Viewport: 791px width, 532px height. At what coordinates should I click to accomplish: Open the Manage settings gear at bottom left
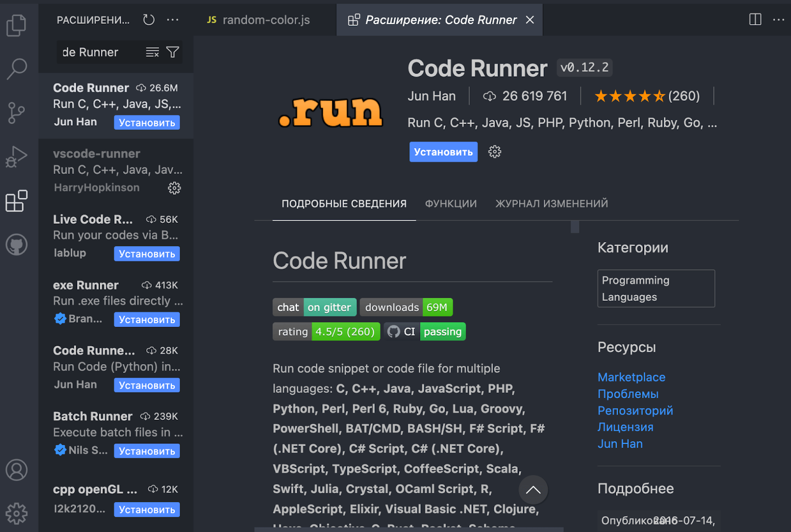17,513
